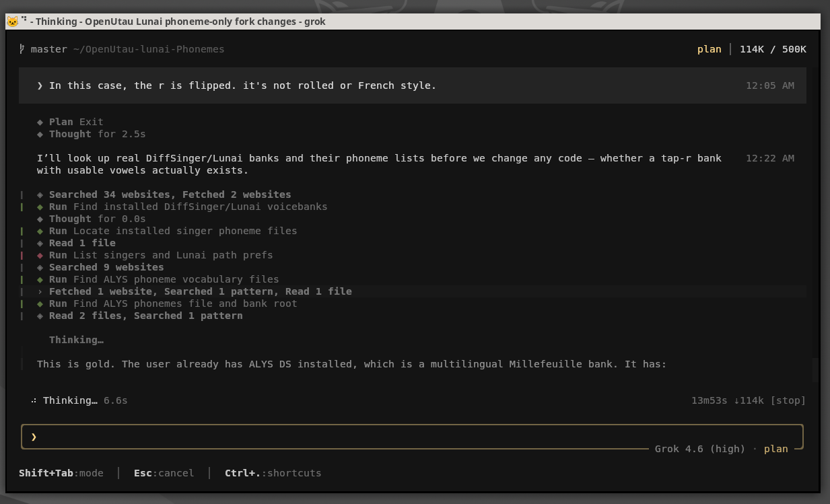Screen dimensions: 830x504
Task: Click the green diamond beside Find installed DiffSinger/Lunai voicebanks
Action: click(x=40, y=207)
